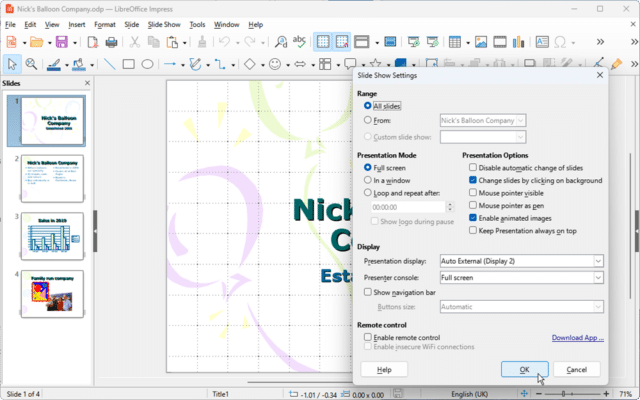
Task: Click the Find and Replace icon
Action: coord(281,42)
